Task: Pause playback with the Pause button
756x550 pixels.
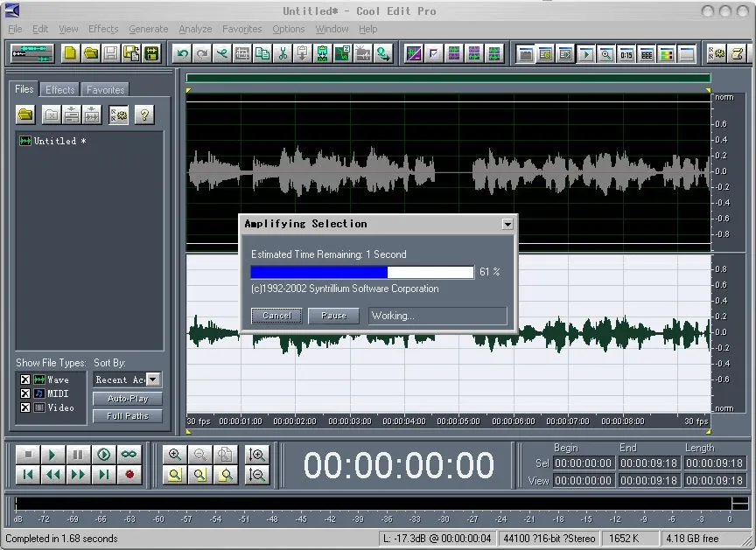Action: pos(78,454)
